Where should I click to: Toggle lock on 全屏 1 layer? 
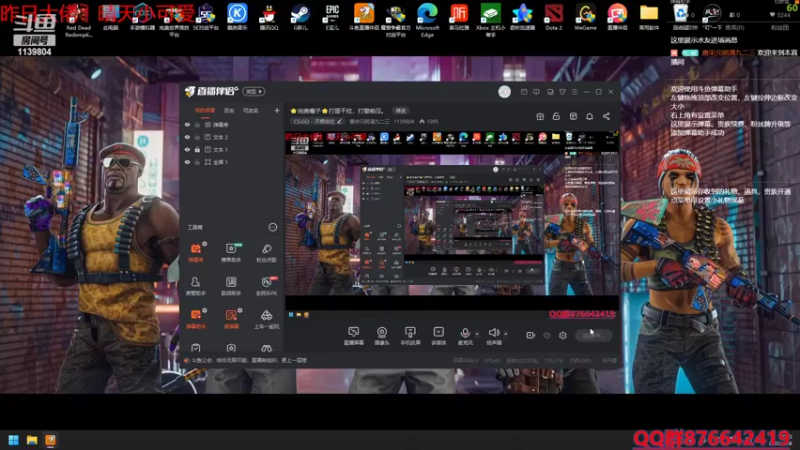coord(197,162)
